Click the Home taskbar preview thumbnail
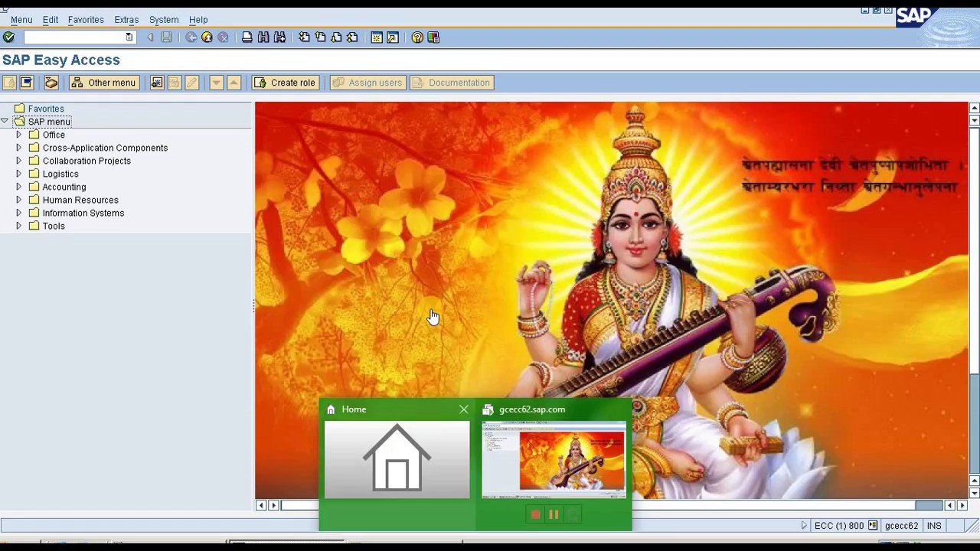 (397, 459)
